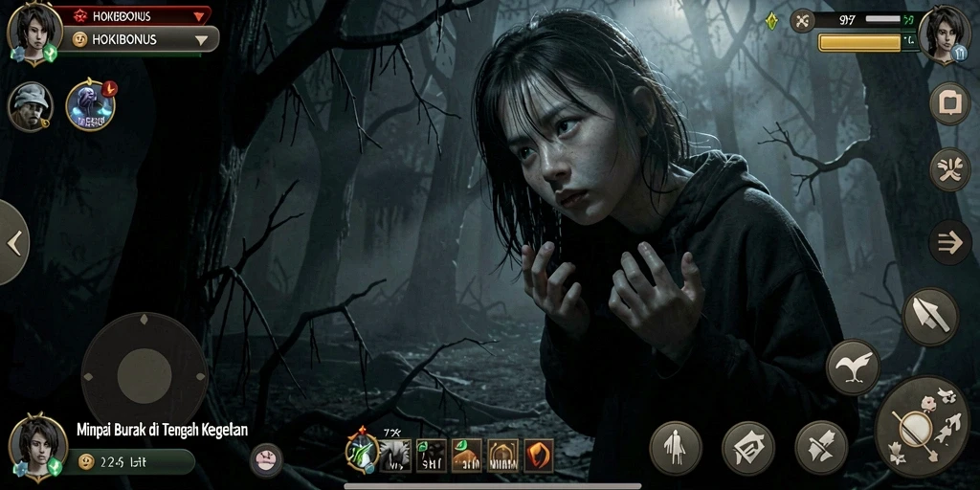Tap the square camera/copy button at right
980x490 pixels.
pyautogui.click(x=949, y=103)
